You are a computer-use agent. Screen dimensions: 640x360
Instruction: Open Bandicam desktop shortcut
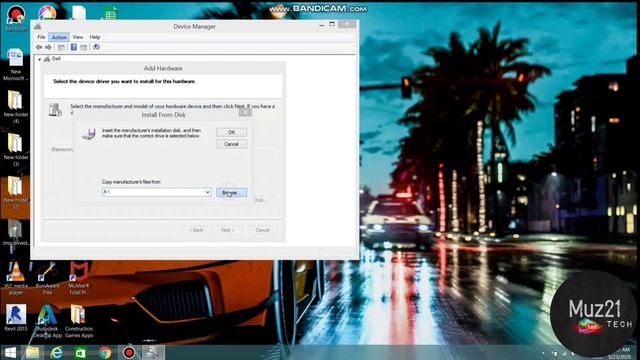16,18
